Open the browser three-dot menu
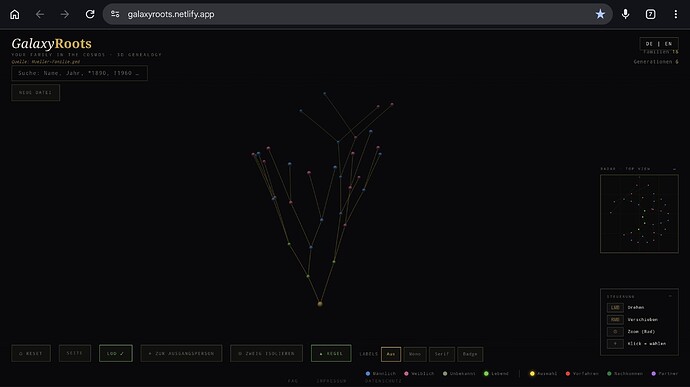Image resolution: width=690 pixels, height=387 pixels. click(x=675, y=14)
